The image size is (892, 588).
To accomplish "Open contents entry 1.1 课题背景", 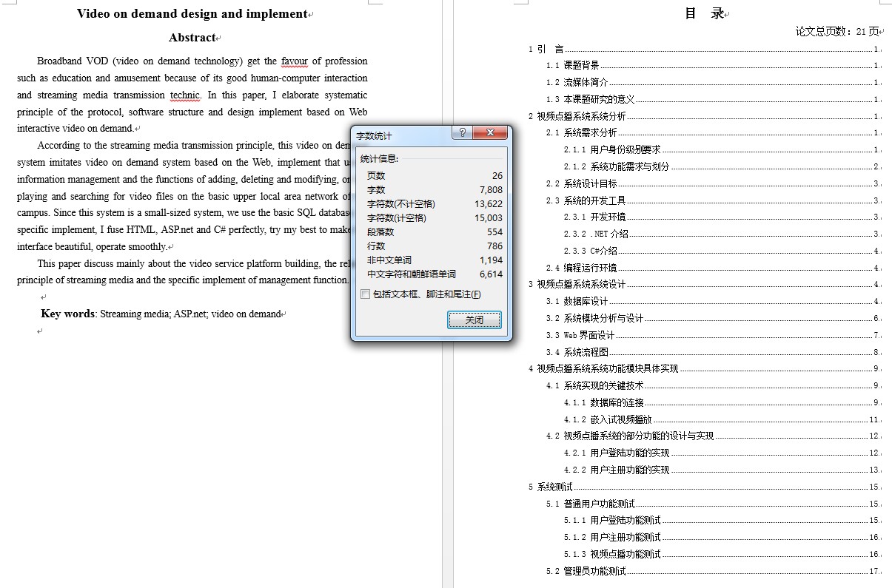I will pyautogui.click(x=713, y=65).
